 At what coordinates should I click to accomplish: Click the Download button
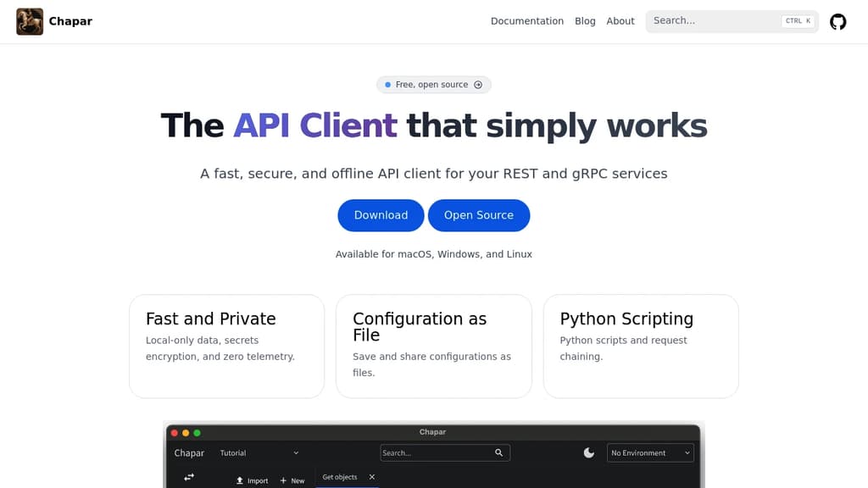coord(381,215)
